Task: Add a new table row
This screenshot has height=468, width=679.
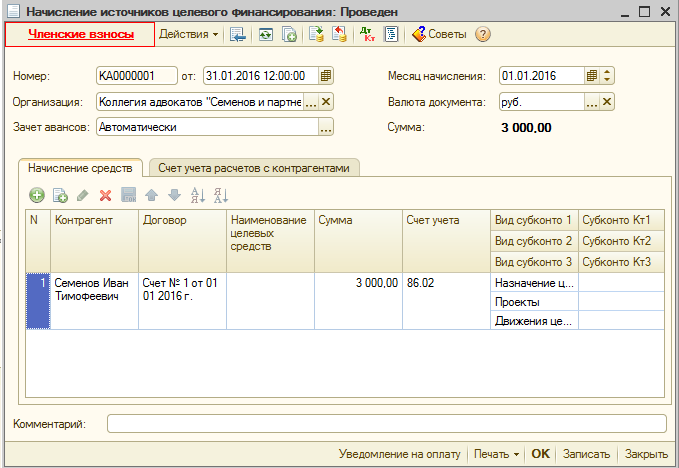Action: (37, 195)
